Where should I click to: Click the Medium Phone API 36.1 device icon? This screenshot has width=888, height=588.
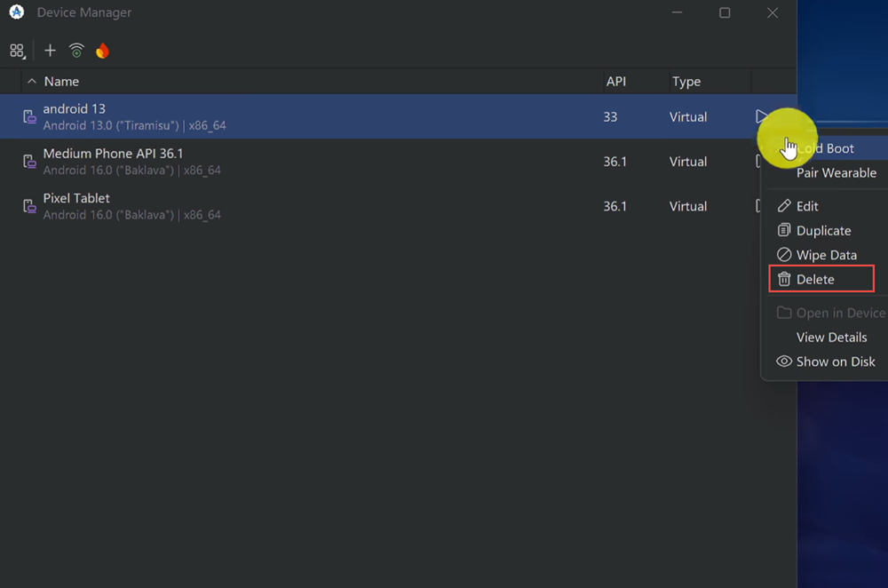point(29,162)
